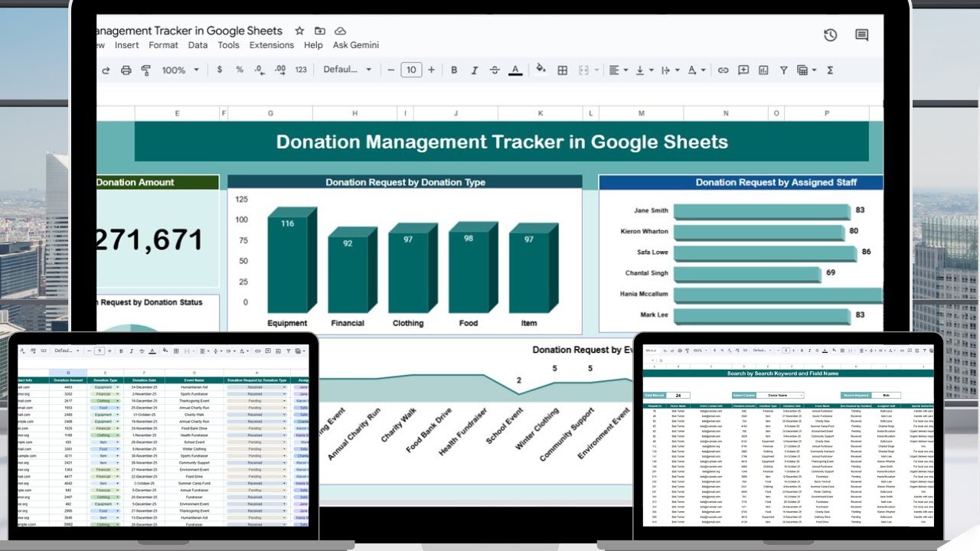This screenshot has height=551, width=980.
Task: Click the Donation Request by Assigned Staff title
Action: pos(776,182)
